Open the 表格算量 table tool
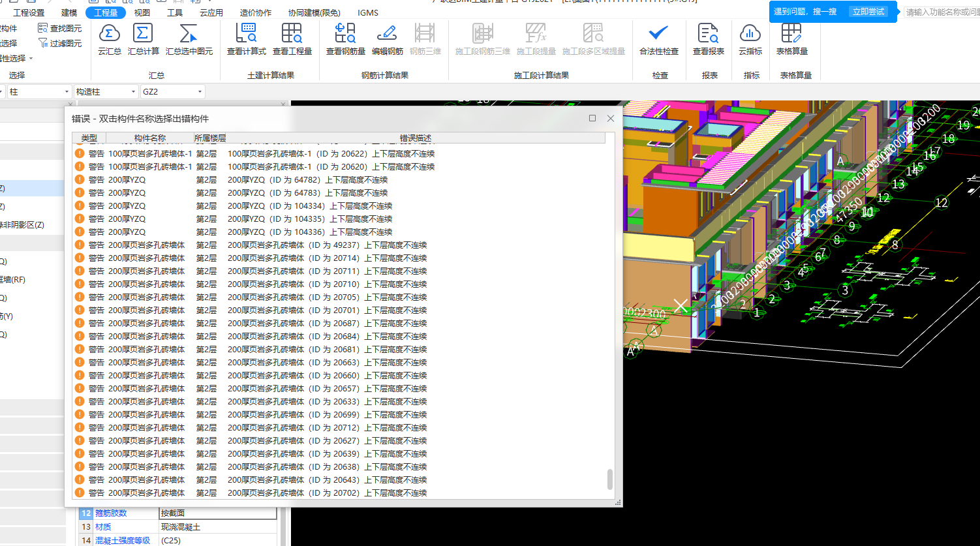The height and width of the screenshot is (546, 980). point(791,38)
